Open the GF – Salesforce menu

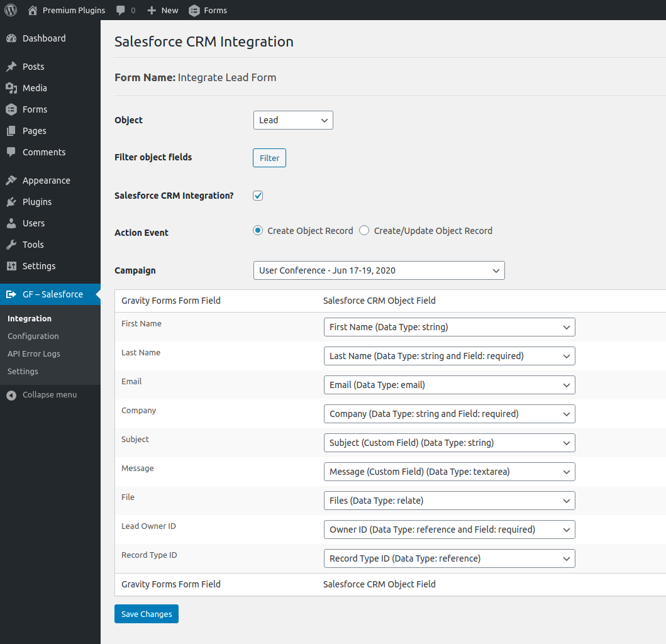[50, 294]
